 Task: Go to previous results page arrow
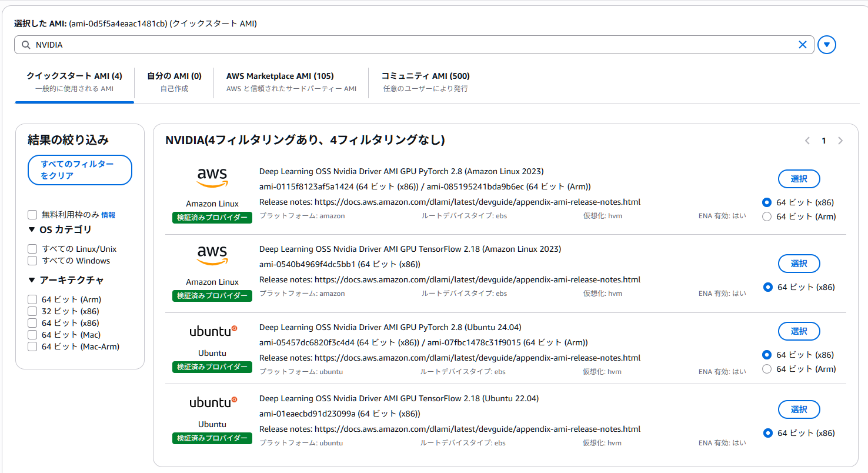coord(807,141)
